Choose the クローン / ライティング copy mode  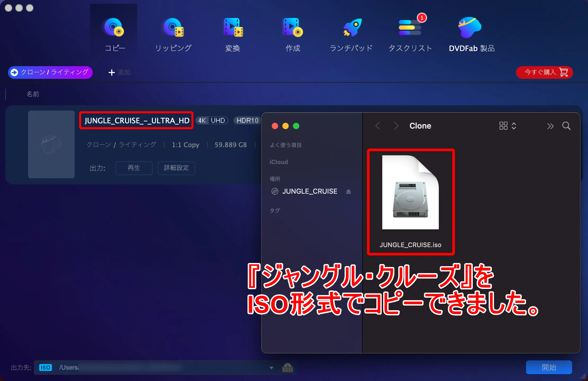(x=50, y=72)
